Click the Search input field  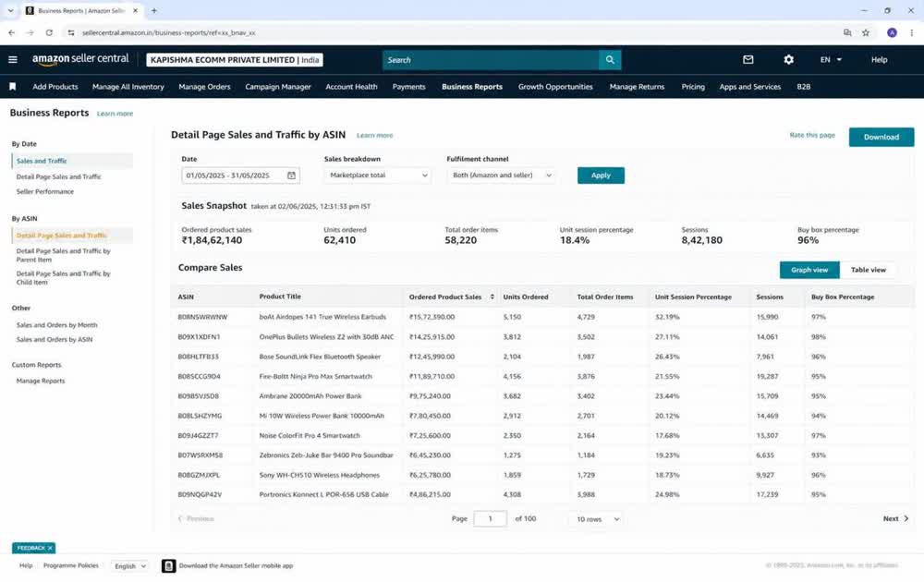pyautogui.click(x=491, y=60)
